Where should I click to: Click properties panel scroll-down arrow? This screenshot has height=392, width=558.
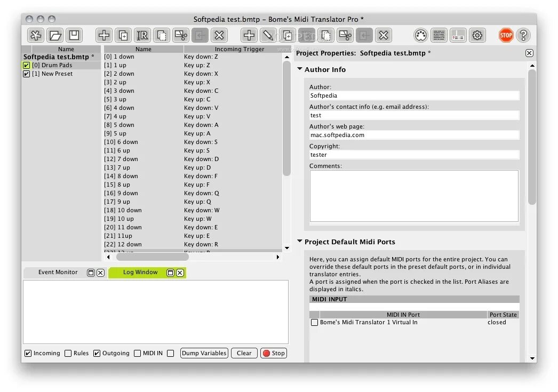(x=532, y=358)
